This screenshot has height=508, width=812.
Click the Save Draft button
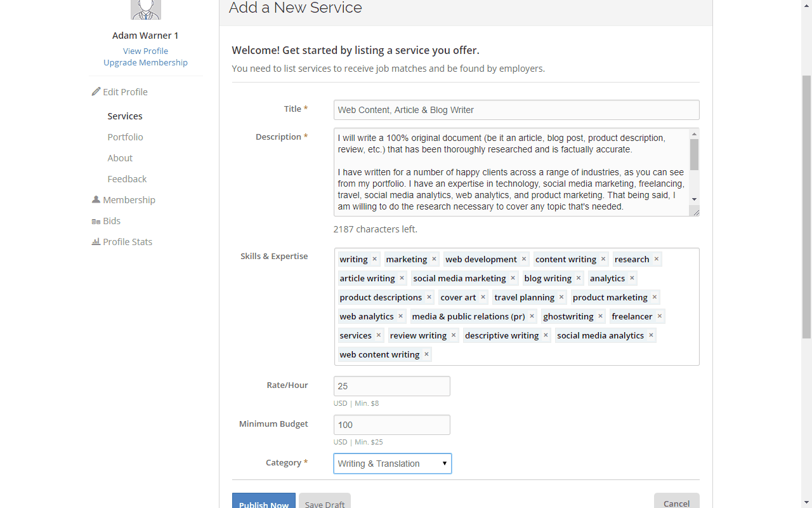pos(325,502)
